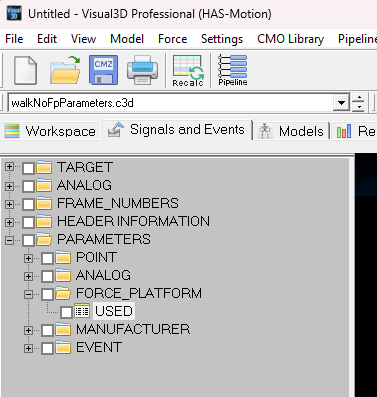Click the printer toolbar icon
Screen dimensions: 377x397
tap(143, 70)
